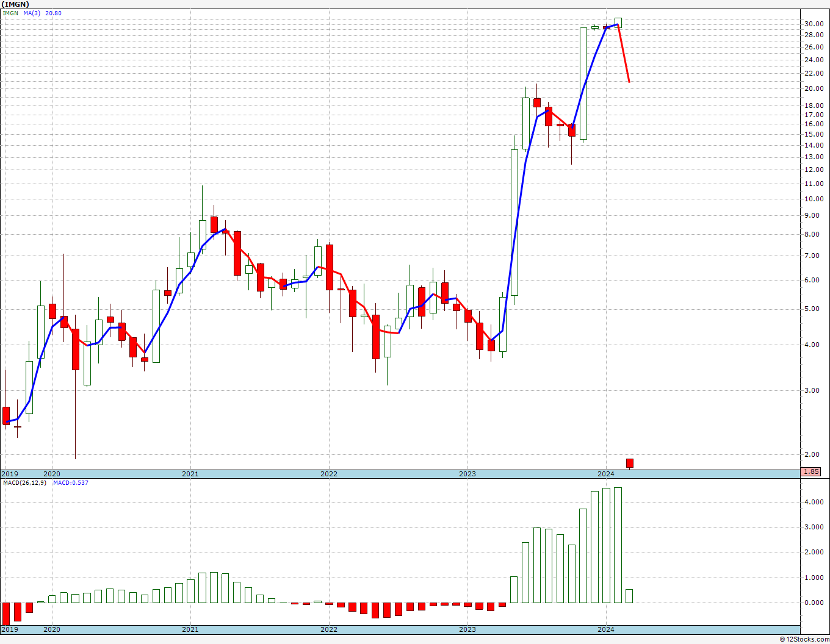Viewport: 830px width, 644px height.
Task: Click the 1.85 current price tag
Action: tap(811, 471)
